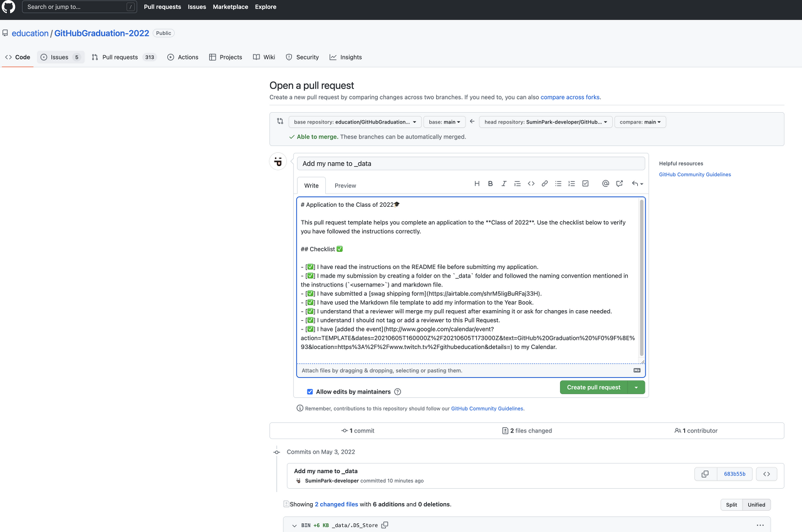
Task: Switch diff view to Unified
Action: click(756, 504)
